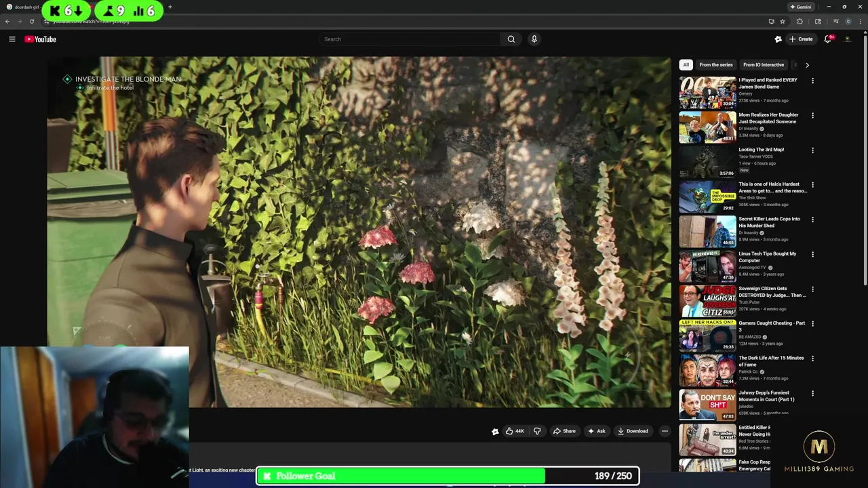The image size is (868, 488).
Task: Click channel name 'BE AMAZED'
Action: point(750,337)
